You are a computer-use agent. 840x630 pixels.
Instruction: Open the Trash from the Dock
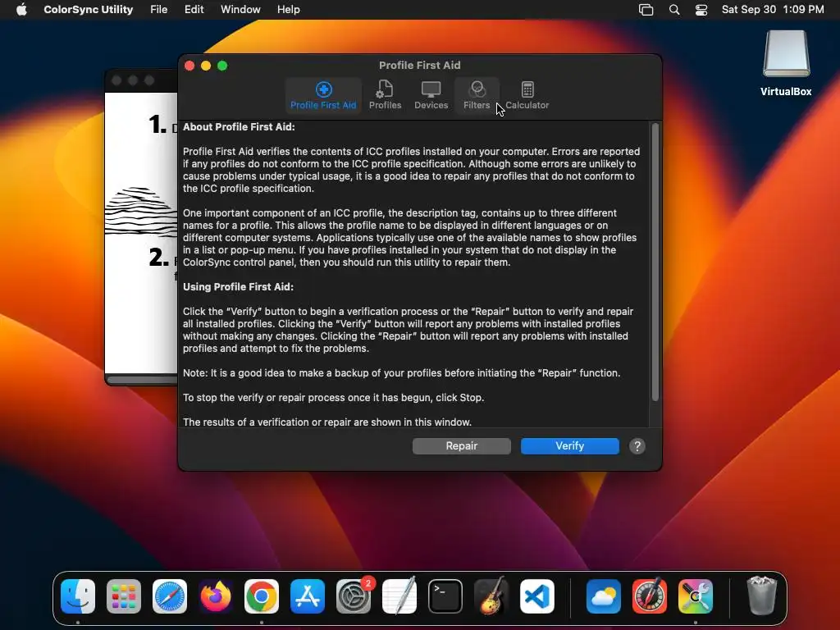pos(761,596)
